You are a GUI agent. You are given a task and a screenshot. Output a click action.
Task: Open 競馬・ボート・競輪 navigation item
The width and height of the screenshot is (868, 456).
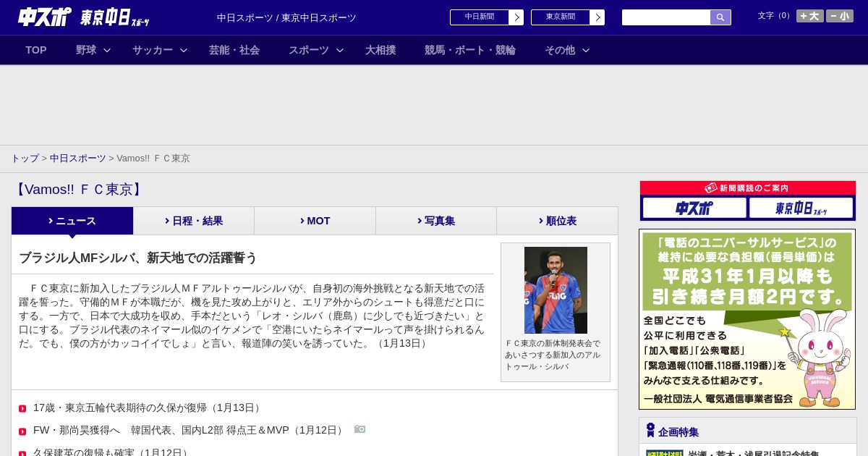point(470,50)
